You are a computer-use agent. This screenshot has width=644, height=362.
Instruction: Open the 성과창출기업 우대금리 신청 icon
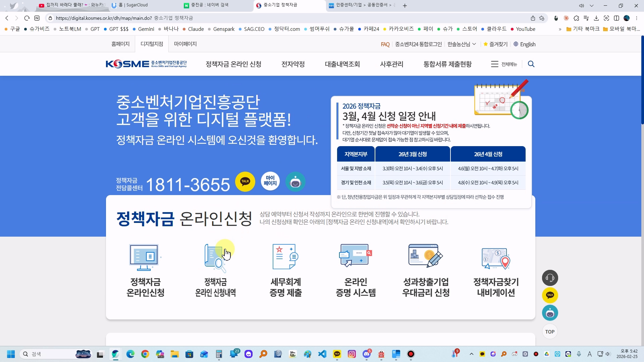(426, 256)
